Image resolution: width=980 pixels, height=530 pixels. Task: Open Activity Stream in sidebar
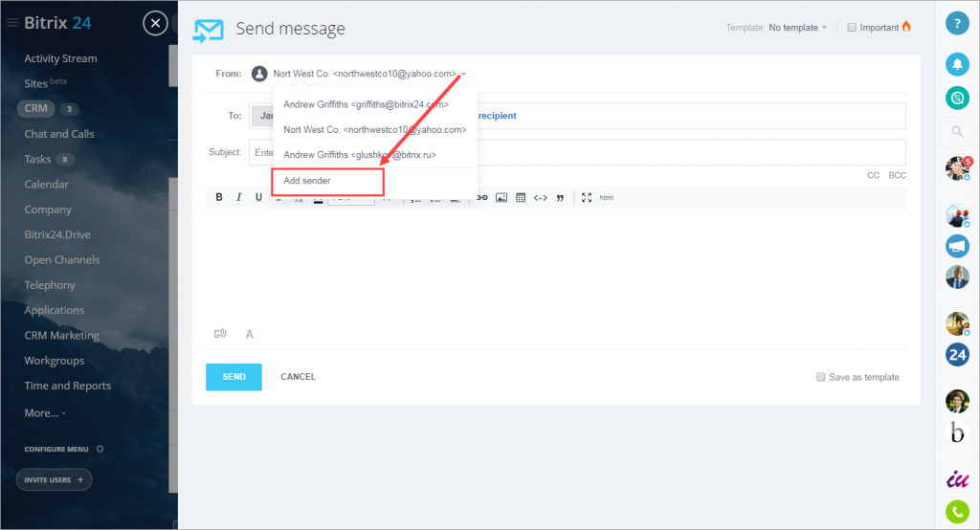(60, 58)
